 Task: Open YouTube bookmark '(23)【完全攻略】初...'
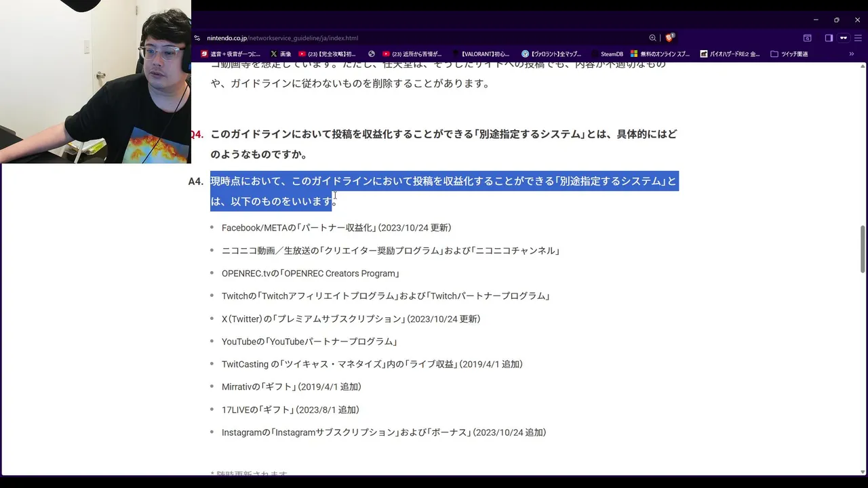(328, 54)
